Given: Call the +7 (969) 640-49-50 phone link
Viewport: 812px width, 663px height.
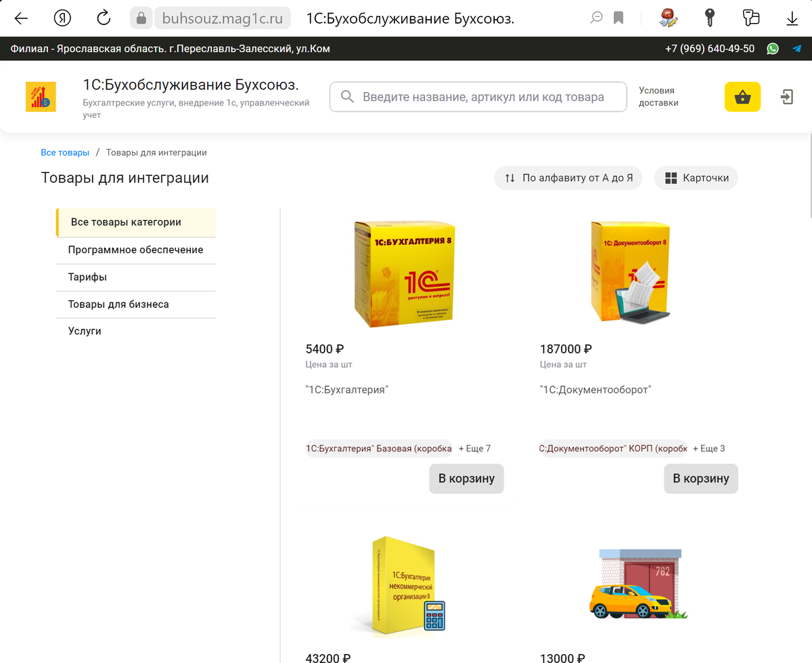Looking at the screenshot, I should click(x=710, y=49).
